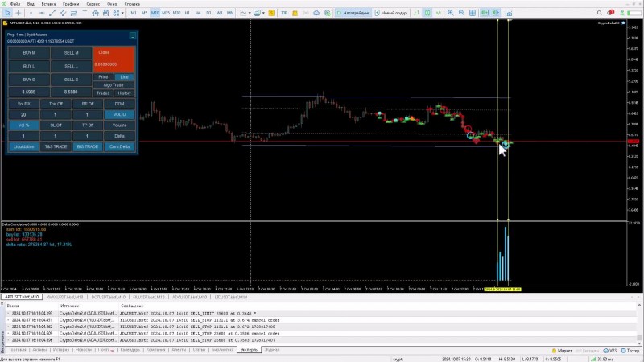Select the equidistant channel tool
Viewport: 644px width, 362px height.
tap(63, 13)
